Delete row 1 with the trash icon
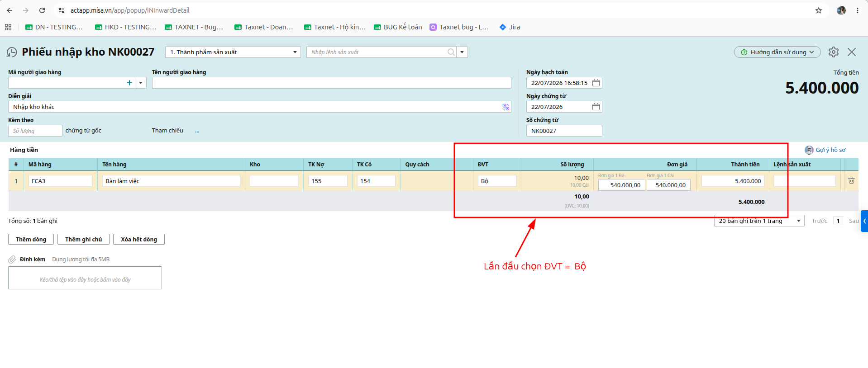The width and height of the screenshot is (868, 368). (x=851, y=180)
